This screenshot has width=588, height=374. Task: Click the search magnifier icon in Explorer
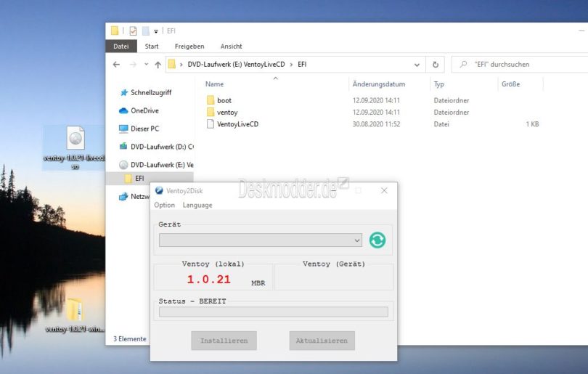(463, 64)
